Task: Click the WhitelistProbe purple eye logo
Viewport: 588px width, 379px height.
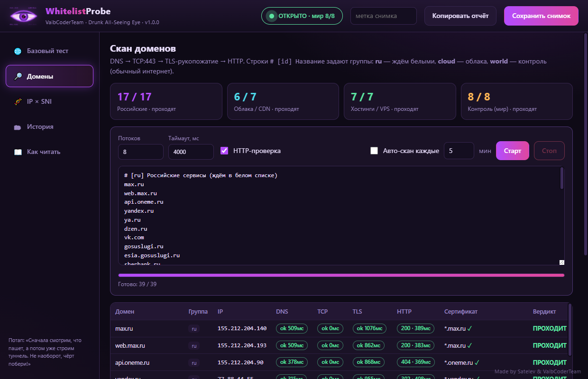Action: 24,16
